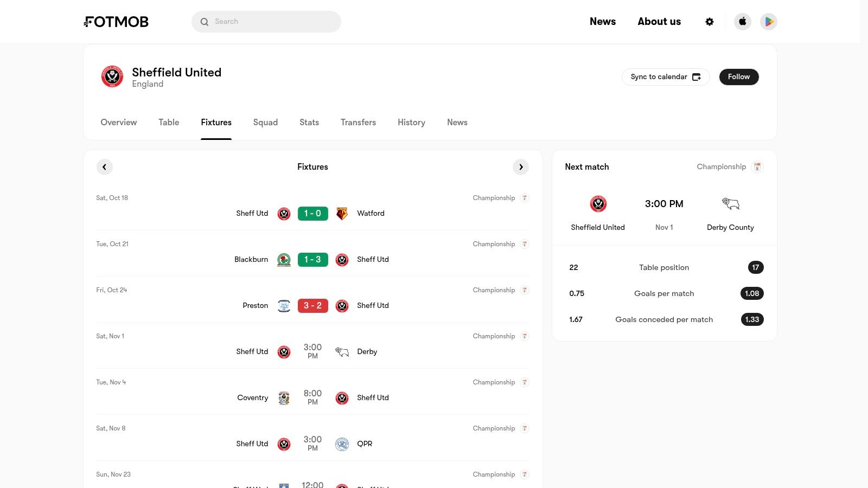Image resolution: width=868 pixels, height=488 pixels.
Task: Enable Sync to calendar
Action: [666, 76]
